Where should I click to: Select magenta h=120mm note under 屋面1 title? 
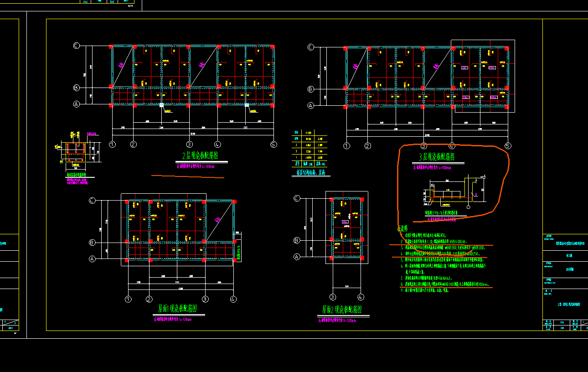(x=172, y=320)
